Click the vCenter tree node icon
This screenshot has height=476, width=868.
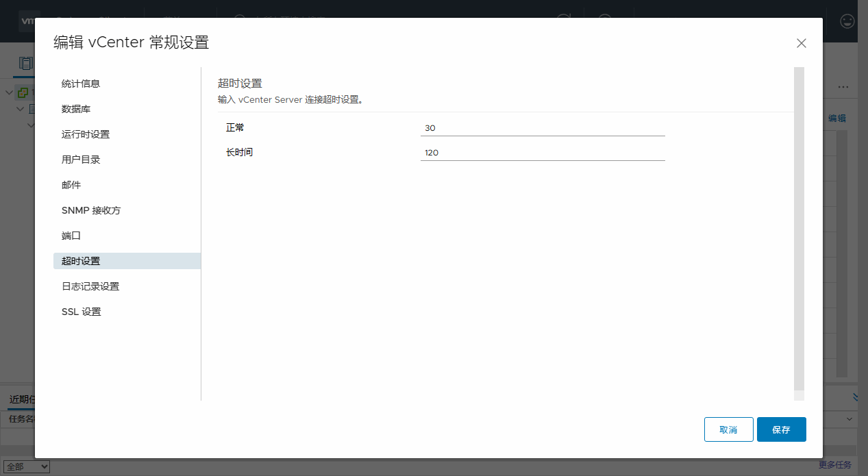click(x=23, y=92)
